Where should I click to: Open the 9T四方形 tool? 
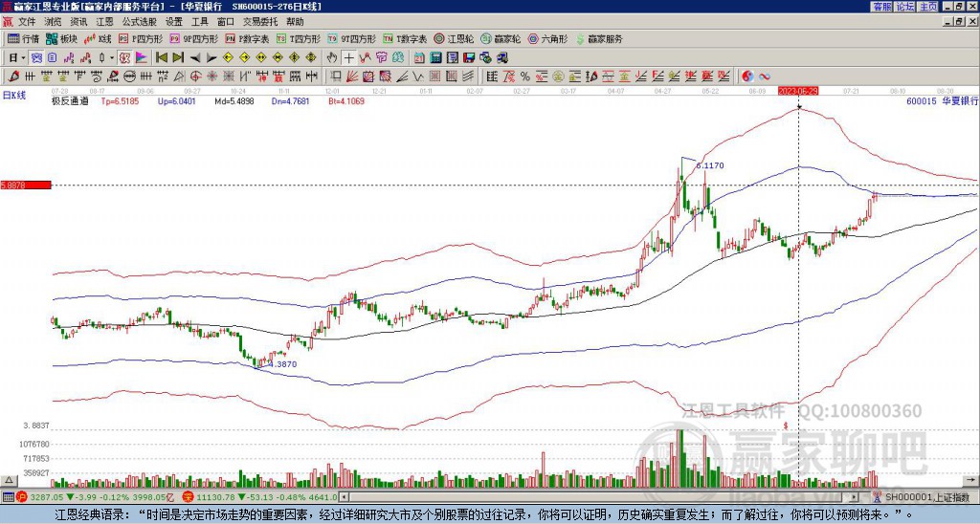click(x=351, y=38)
